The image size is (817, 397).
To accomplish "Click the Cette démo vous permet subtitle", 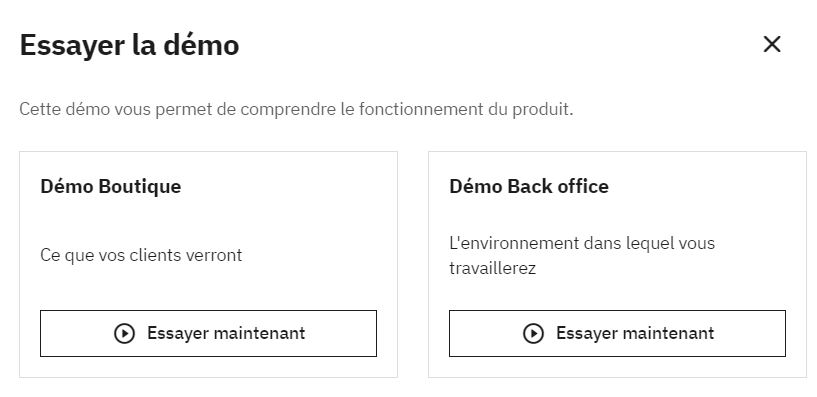I will point(296,110).
